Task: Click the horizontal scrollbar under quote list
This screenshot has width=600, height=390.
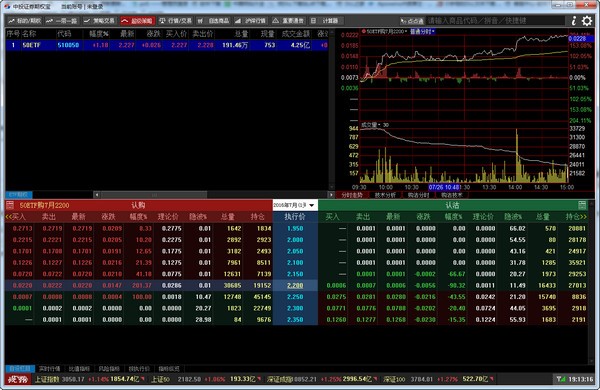Action: point(214,195)
